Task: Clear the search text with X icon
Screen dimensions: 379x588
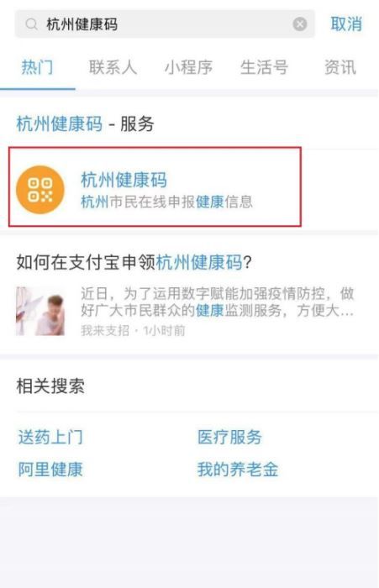Action: [x=299, y=24]
